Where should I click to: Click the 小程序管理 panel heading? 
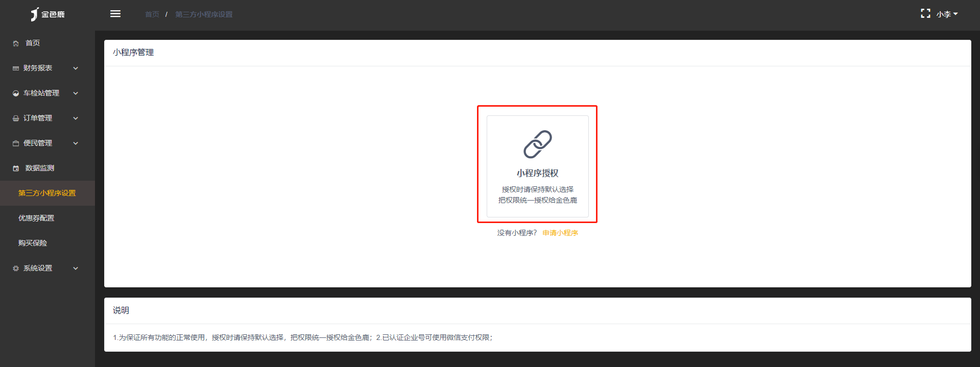pos(133,52)
